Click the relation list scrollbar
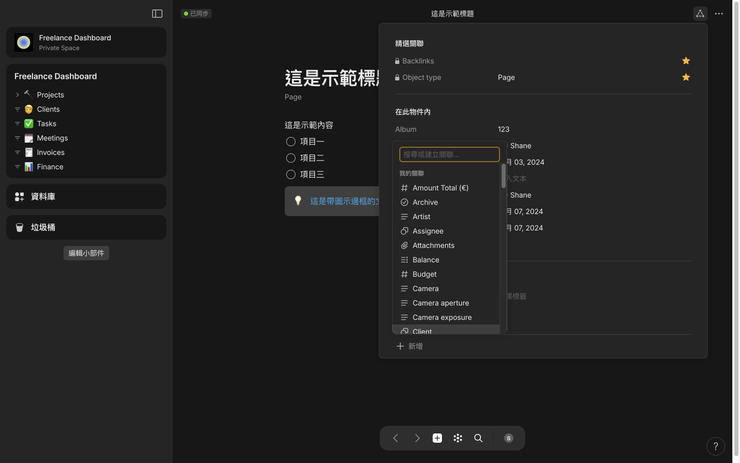 pyautogui.click(x=503, y=176)
